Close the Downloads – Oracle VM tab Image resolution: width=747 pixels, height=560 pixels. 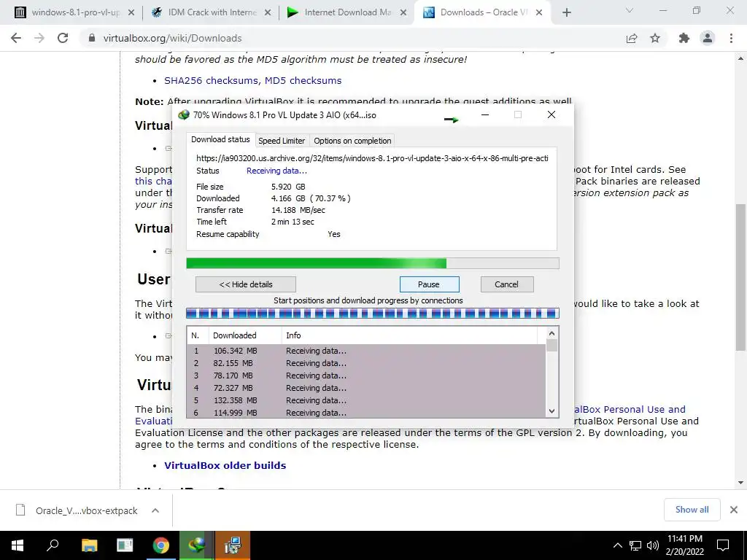tap(539, 13)
